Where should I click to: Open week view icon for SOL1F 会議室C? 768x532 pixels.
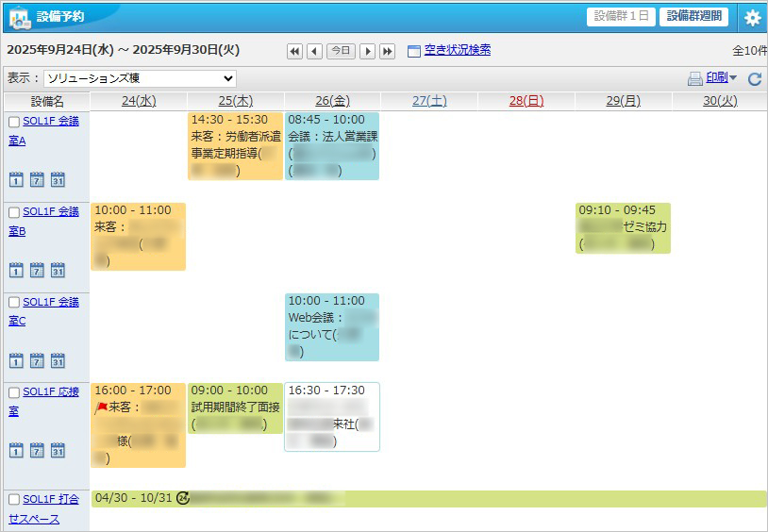pyautogui.click(x=37, y=360)
